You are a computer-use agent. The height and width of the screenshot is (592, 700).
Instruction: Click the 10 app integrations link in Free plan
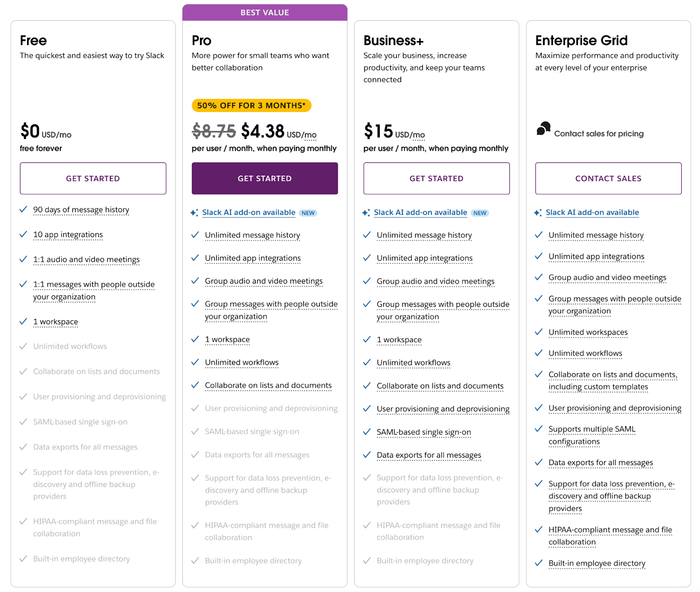click(x=68, y=235)
